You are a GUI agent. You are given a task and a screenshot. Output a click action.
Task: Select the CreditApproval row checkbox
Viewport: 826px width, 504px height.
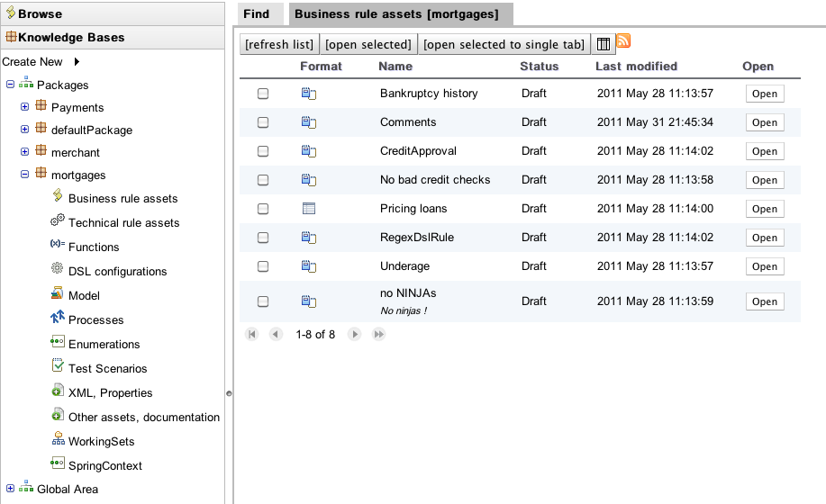263,151
